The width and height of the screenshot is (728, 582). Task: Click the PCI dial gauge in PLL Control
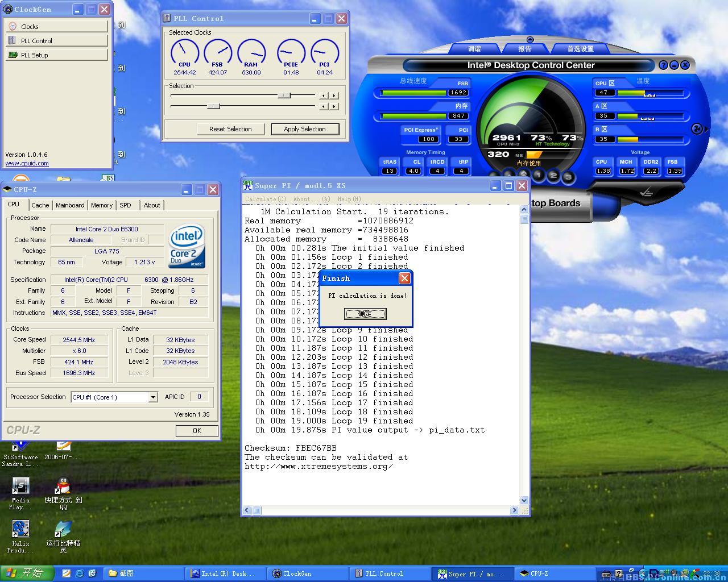point(324,54)
